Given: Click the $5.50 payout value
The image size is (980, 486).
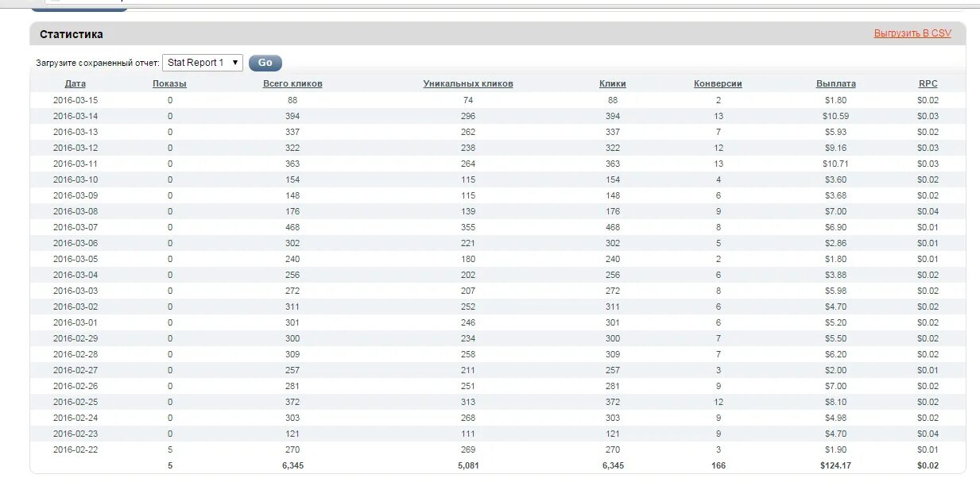Looking at the screenshot, I should click(x=836, y=338).
